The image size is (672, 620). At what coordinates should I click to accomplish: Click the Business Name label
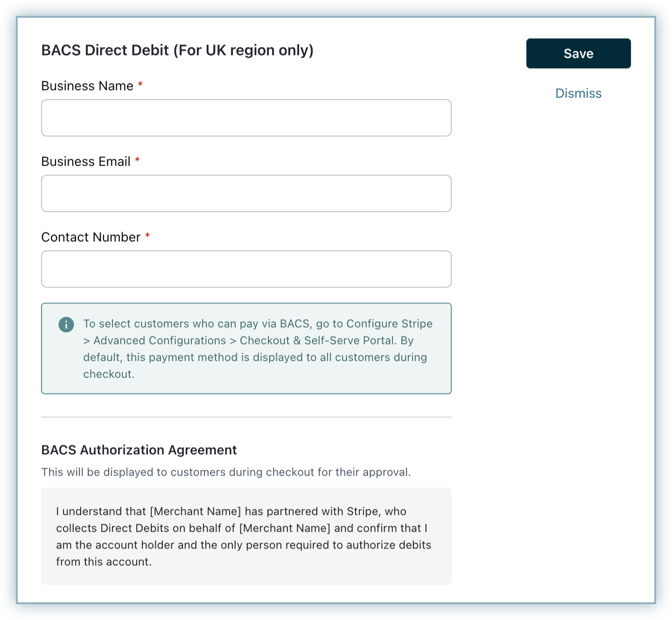(87, 86)
